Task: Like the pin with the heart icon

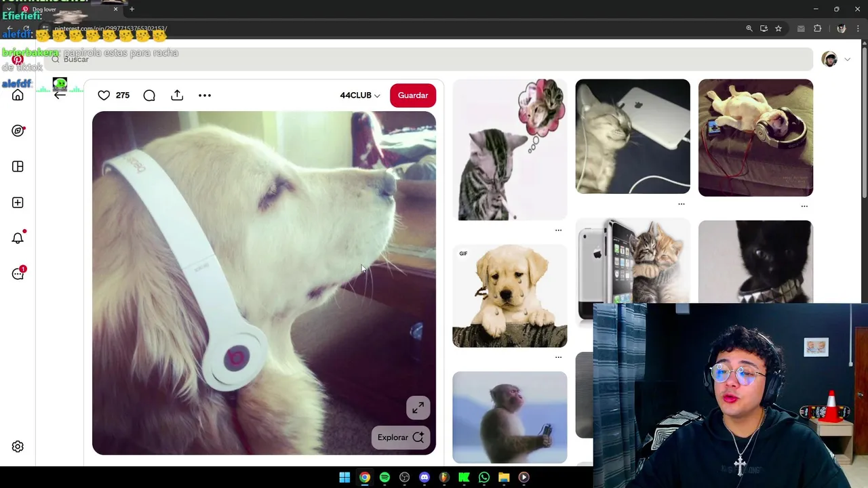Action: [x=104, y=96]
